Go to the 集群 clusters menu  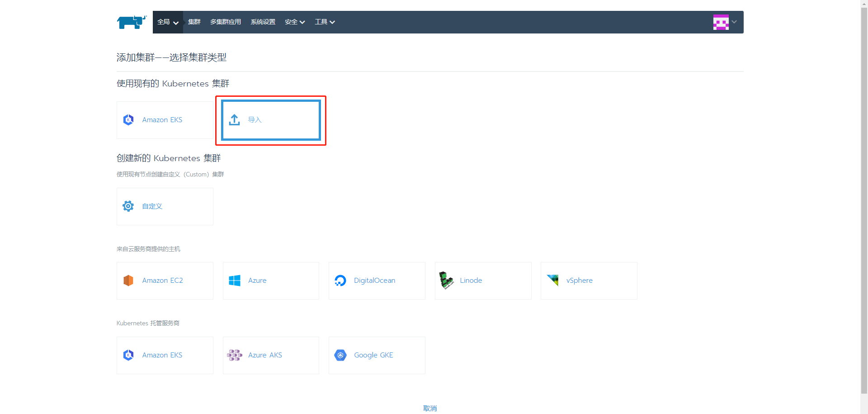click(x=194, y=22)
